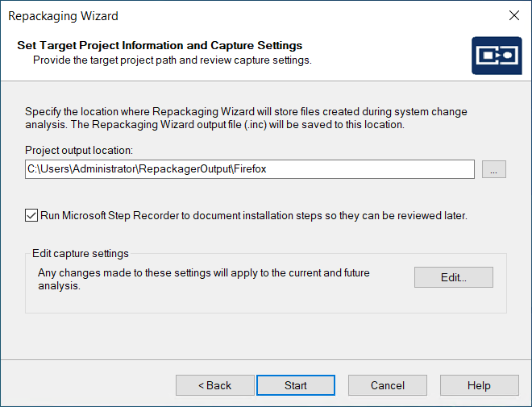Click the Step Recorder checkbox label text
The image size is (532, 407).
click(x=253, y=216)
